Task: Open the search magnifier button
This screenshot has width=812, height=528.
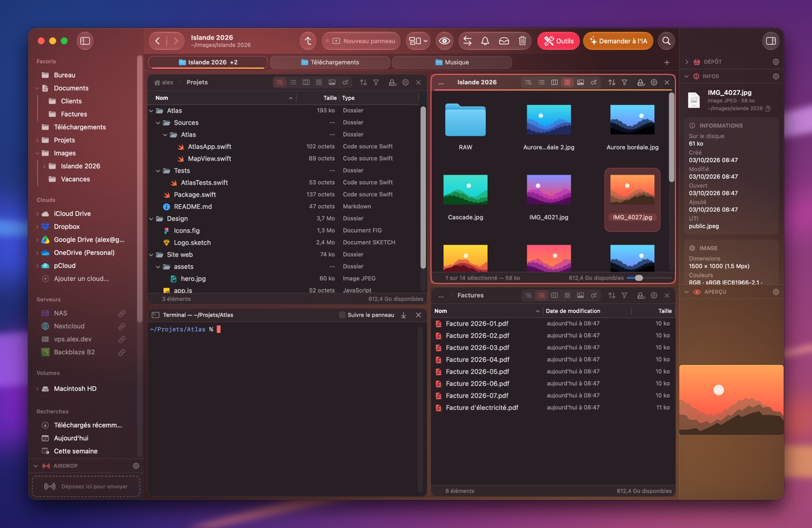Action: pos(666,41)
